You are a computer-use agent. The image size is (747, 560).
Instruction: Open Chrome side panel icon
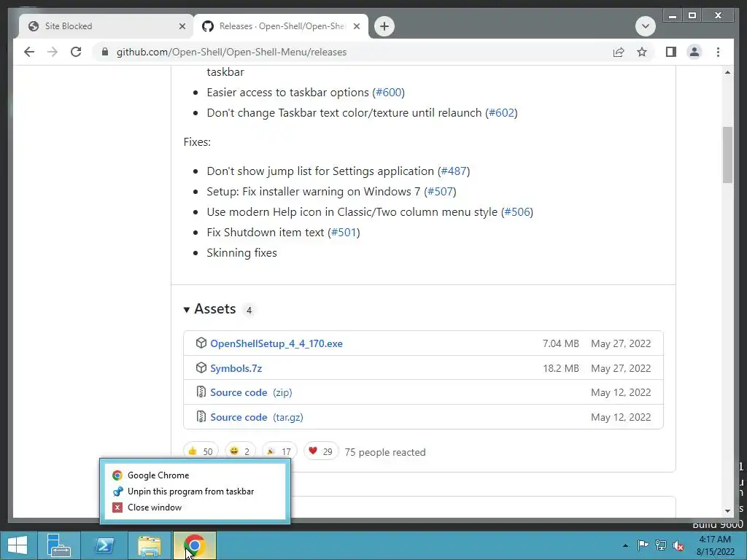(671, 52)
